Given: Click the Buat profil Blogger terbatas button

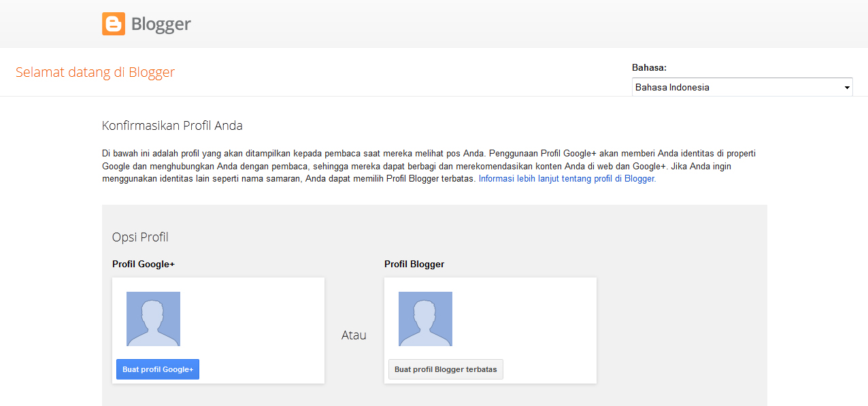Looking at the screenshot, I should click(x=446, y=369).
